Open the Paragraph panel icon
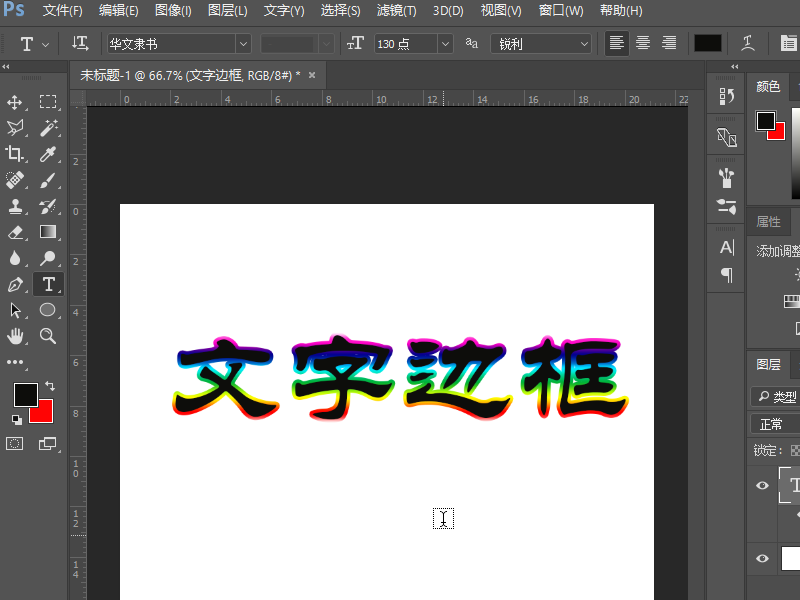The image size is (800, 600). pos(725,276)
